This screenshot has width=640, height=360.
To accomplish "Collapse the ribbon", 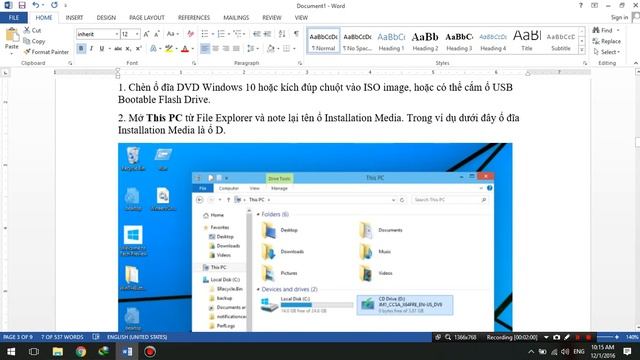I will pyautogui.click(x=636, y=63).
